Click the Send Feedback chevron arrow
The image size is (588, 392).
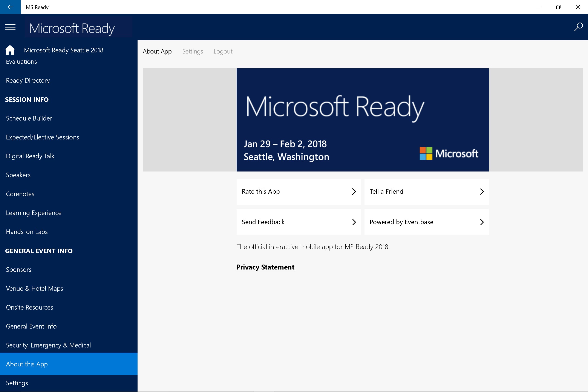point(354,222)
